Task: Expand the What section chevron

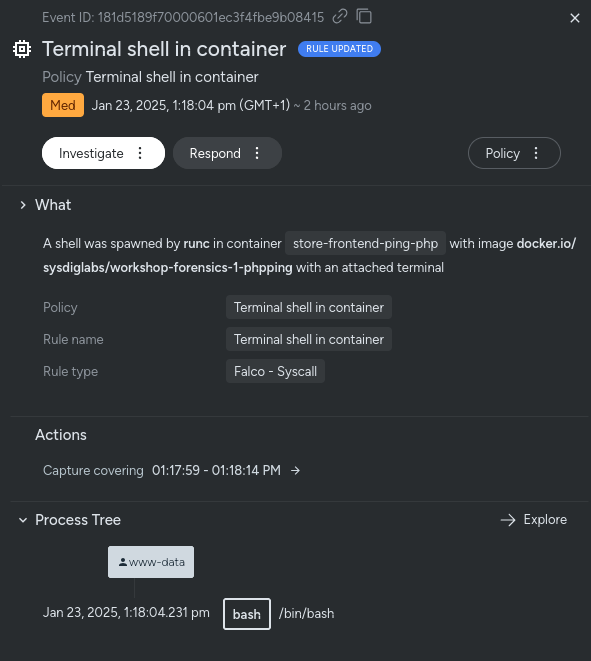Action: pyautogui.click(x=23, y=205)
